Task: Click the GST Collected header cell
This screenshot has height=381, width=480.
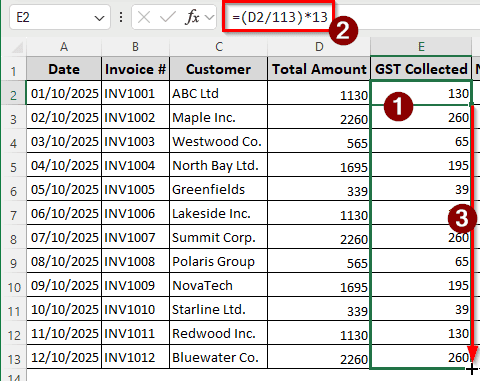Action: pyautogui.click(x=421, y=69)
